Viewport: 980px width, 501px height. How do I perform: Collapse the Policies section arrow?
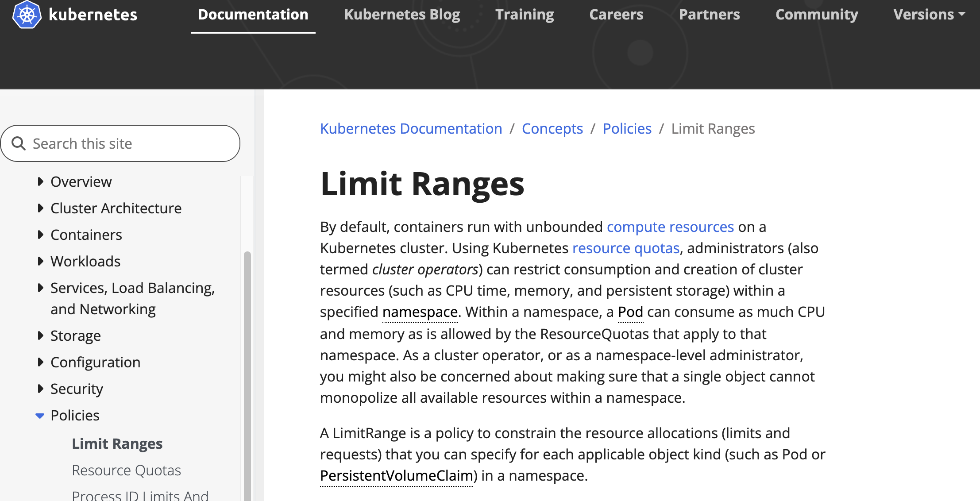click(x=40, y=416)
